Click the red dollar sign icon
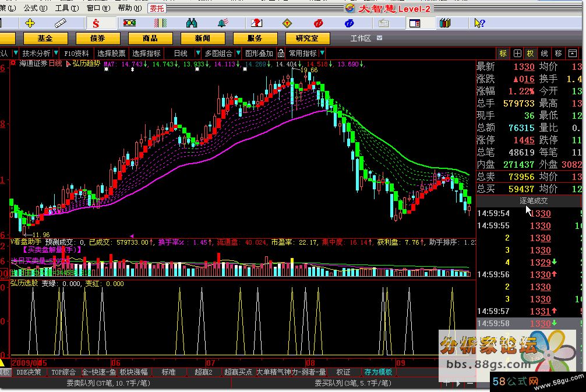 pos(96,23)
